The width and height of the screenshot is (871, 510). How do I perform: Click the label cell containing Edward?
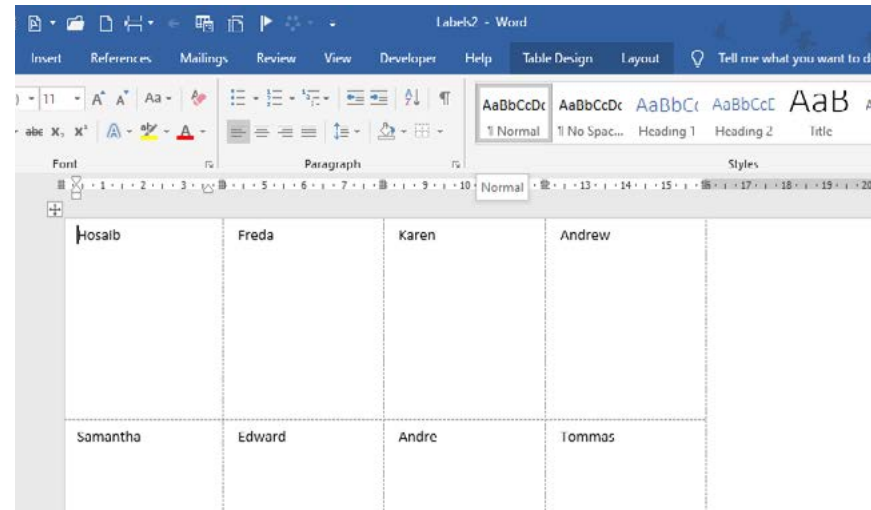tap(303, 465)
